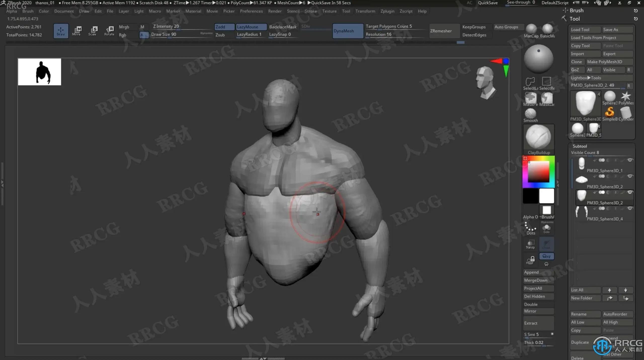
Task: Open the Stroke menu
Action: [x=310, y=11]
